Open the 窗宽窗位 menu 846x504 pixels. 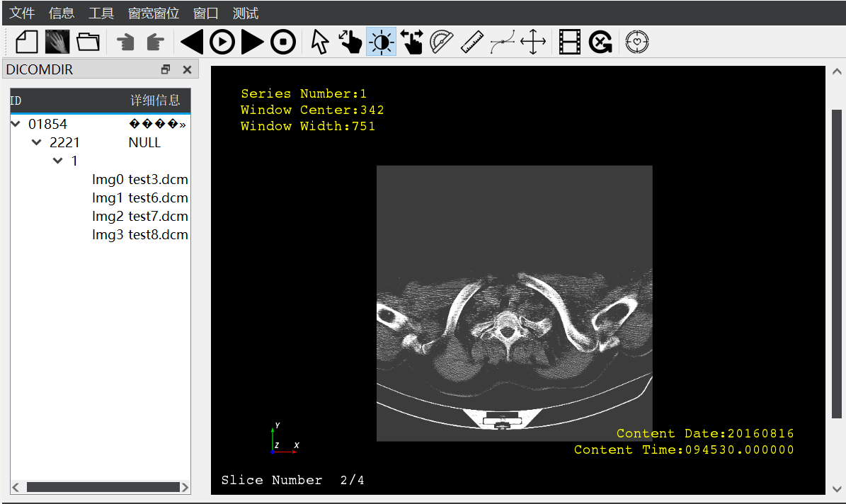(x=153, y=12)
